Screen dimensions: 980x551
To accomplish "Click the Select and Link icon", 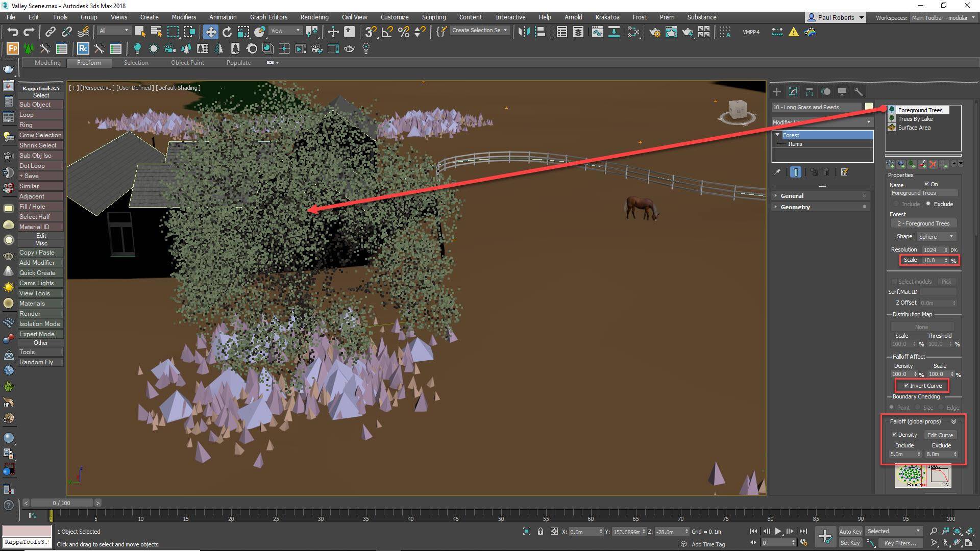I will coord(50,32).
